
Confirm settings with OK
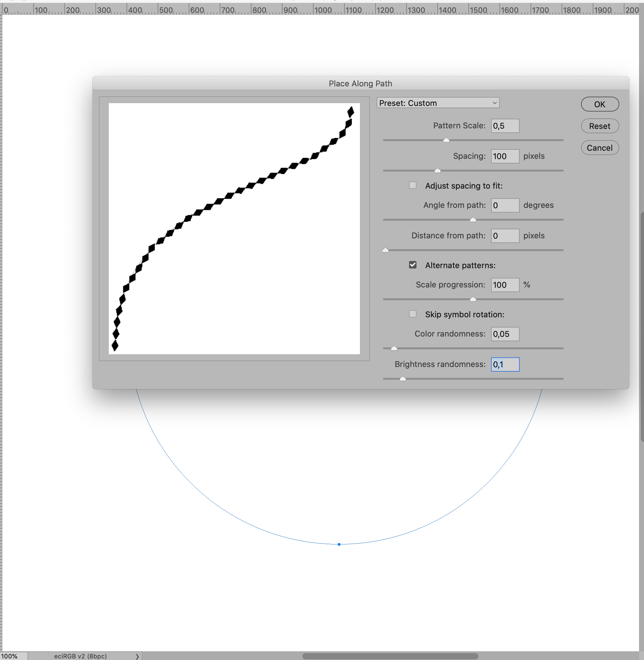pyautogui.click(x=600, y=104)
